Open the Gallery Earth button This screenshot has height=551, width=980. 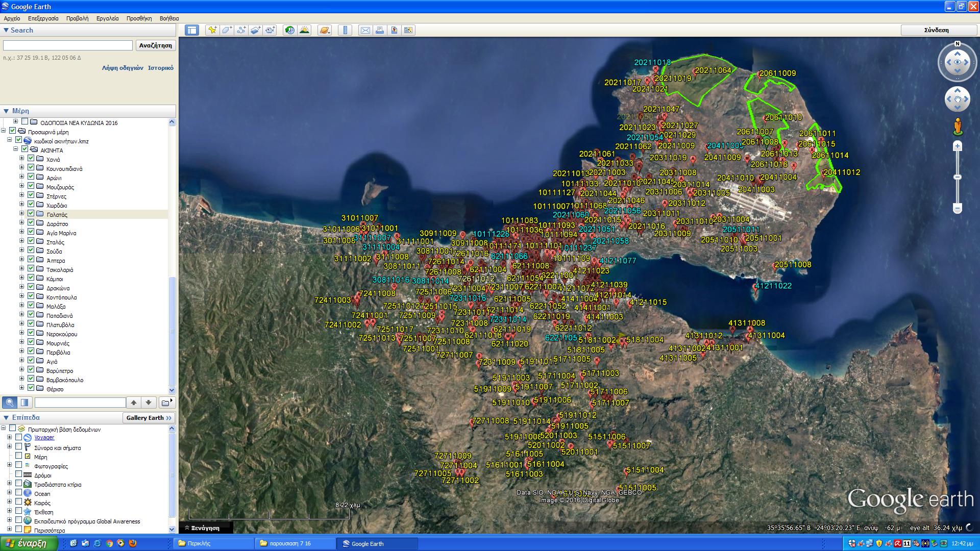[x=149, y=418]
